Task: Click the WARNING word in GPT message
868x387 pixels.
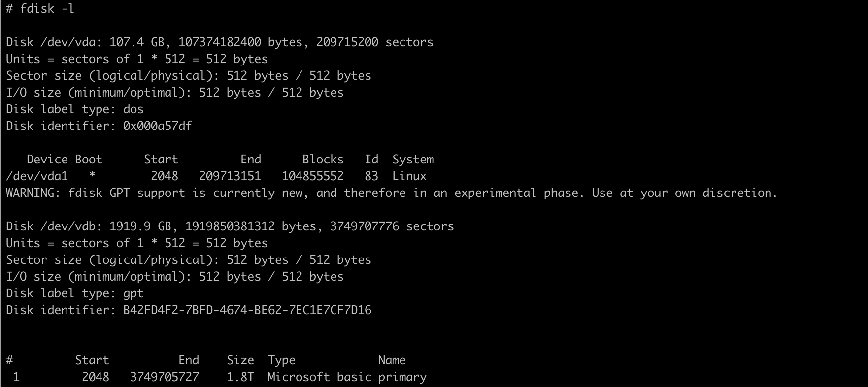Action: point(33,193)
